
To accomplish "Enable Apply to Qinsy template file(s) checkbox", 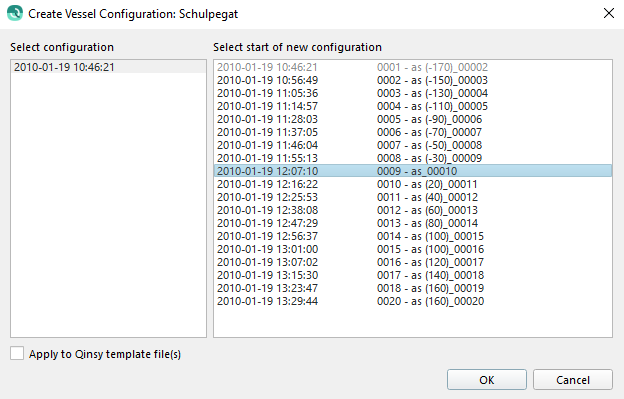I will click(17, 353).
